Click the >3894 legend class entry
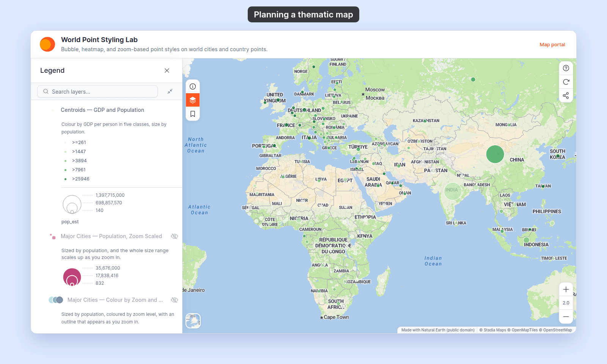Screen dimensions: 607x364 tap(79, 161)
